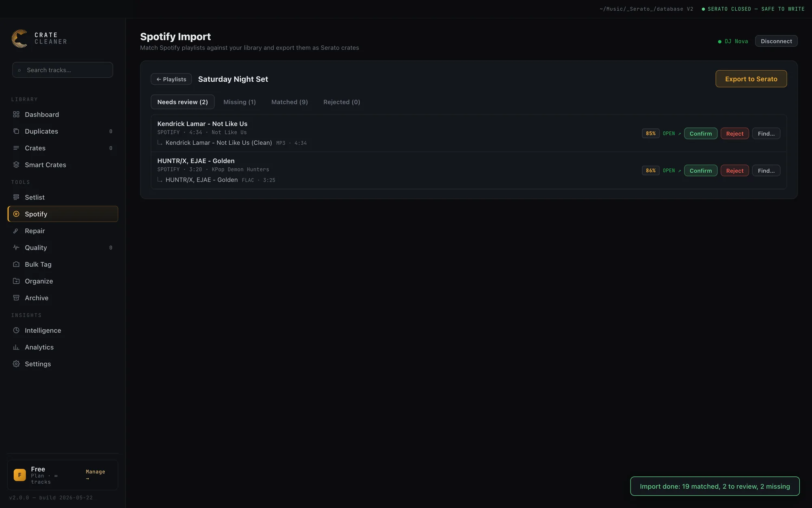812x508 pixels.
Task: Navigate to Bulk Tag tool
Action: point(63,264)
